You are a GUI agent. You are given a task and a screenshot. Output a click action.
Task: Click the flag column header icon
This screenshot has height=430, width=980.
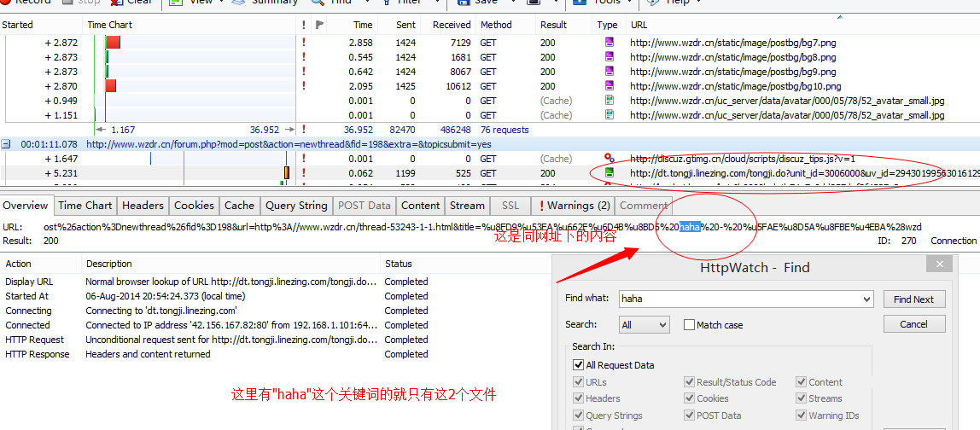[319, 26]
